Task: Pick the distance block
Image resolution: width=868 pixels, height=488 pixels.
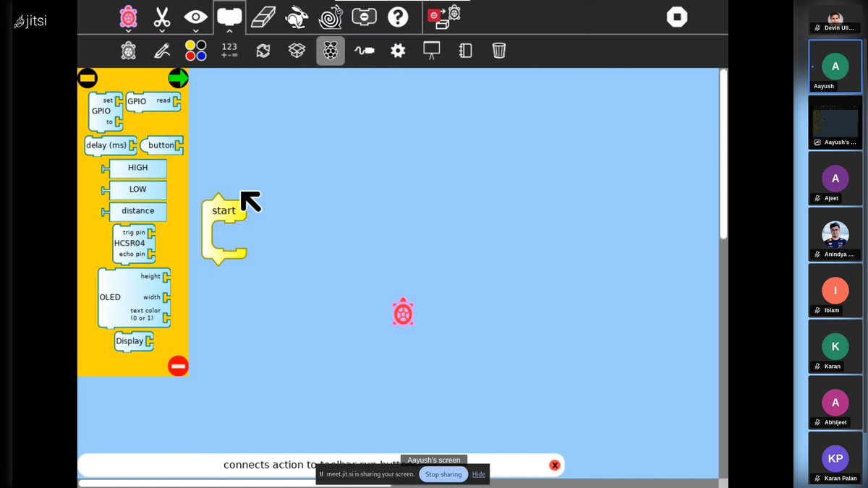Action: point(135,212)
